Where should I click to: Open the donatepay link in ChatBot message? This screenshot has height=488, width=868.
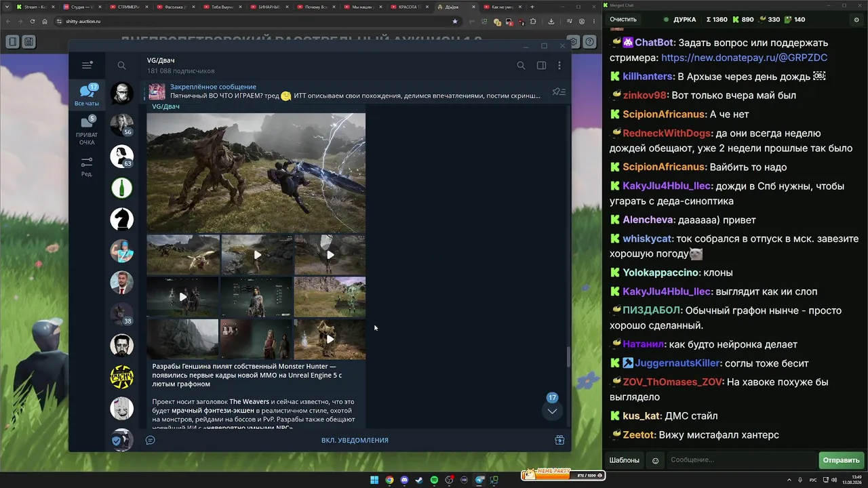coord(744,58)
